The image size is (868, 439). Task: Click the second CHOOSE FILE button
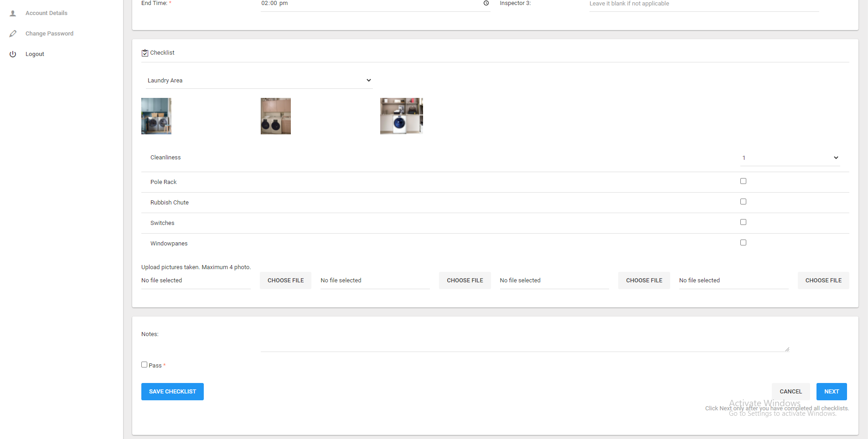465,281
